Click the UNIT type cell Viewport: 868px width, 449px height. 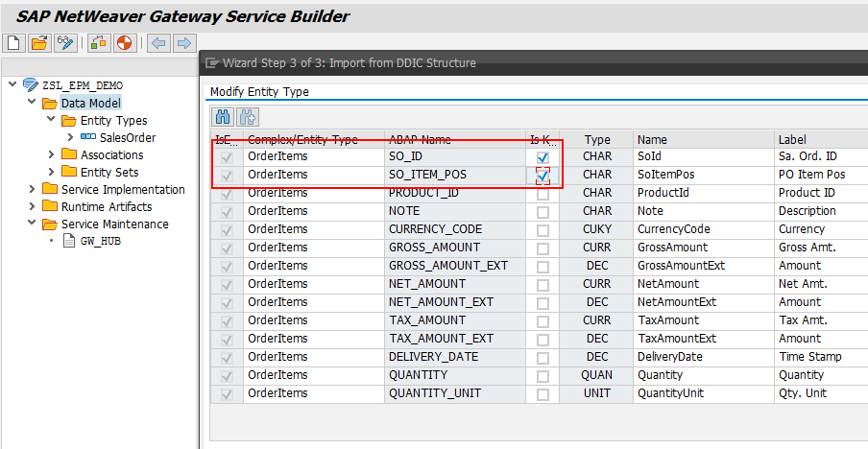coord(596,393)
